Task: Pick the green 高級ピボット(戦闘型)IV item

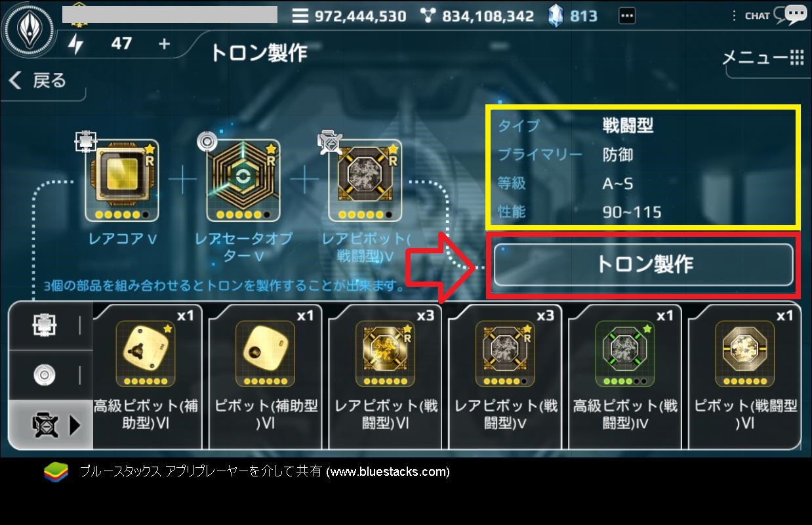Action: pos(624,375)
